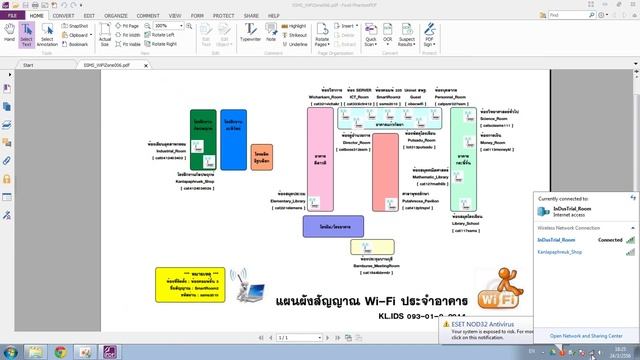Choose the Strikeout markup tool
Viewport: 640px width, 360px height.
[x=294, y=35]
